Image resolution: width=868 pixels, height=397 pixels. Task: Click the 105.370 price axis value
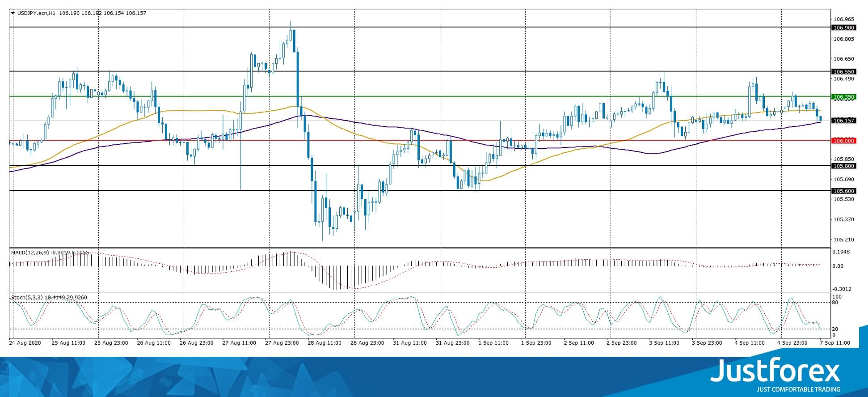click(844, 219)
